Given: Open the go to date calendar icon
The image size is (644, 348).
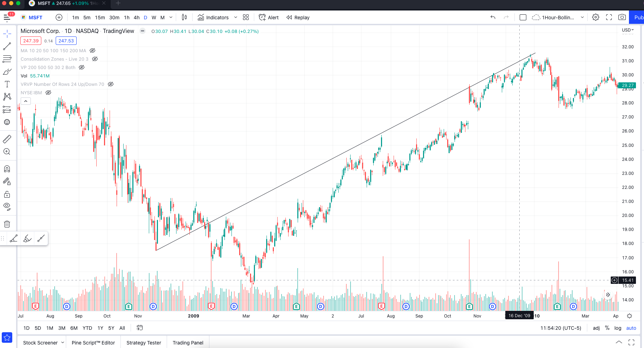Looking at the screenshot, I should [139, 328].
